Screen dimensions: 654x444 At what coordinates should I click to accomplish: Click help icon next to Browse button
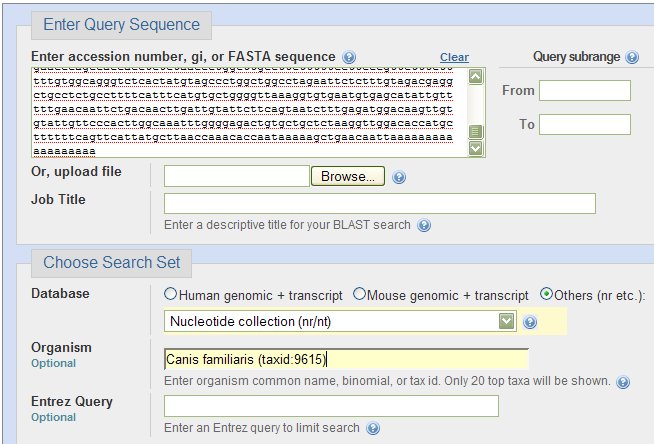399,177
